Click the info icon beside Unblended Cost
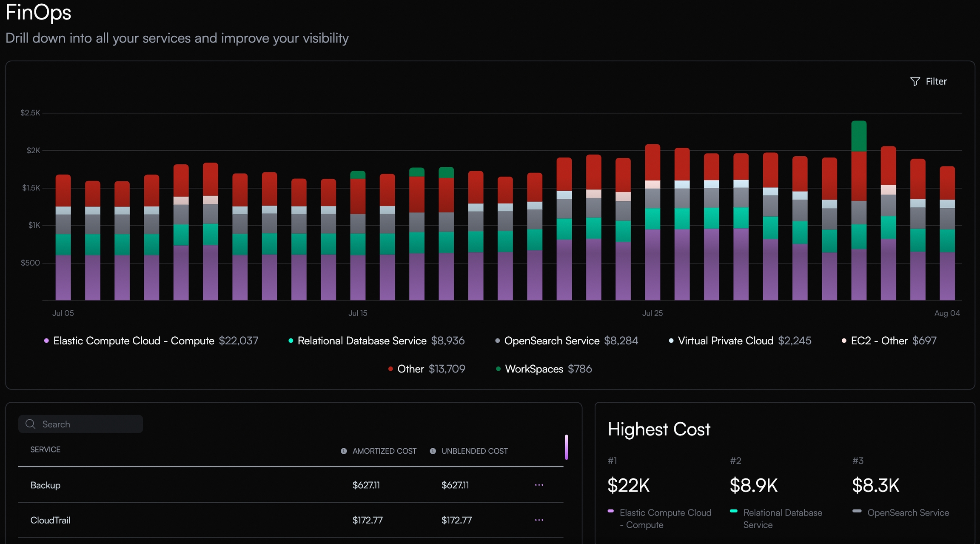The image size is (980, 544). click(x=433, y=451)
